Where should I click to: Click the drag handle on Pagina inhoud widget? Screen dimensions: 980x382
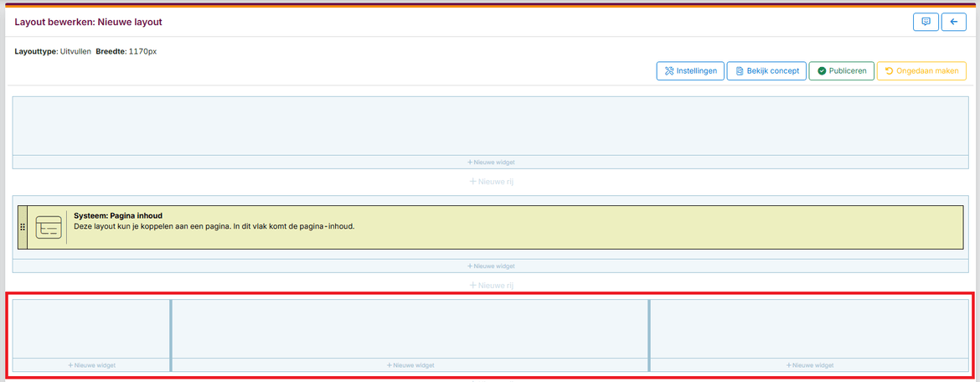[x=23, y=227]
